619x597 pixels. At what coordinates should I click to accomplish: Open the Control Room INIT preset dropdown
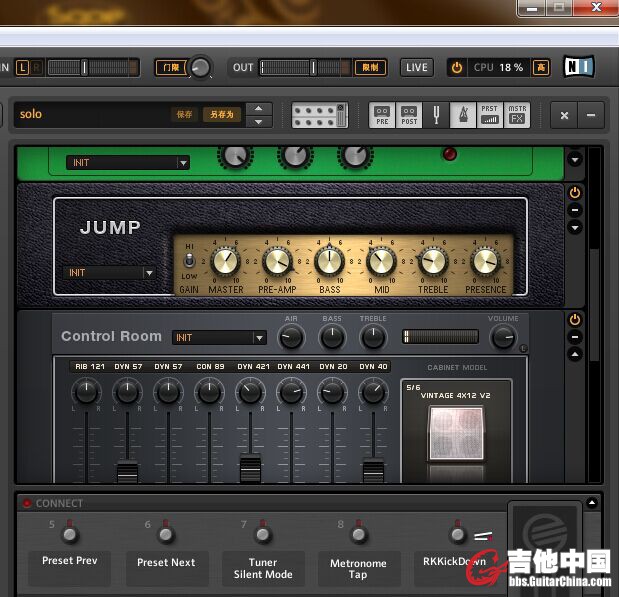tap(219, 338)
